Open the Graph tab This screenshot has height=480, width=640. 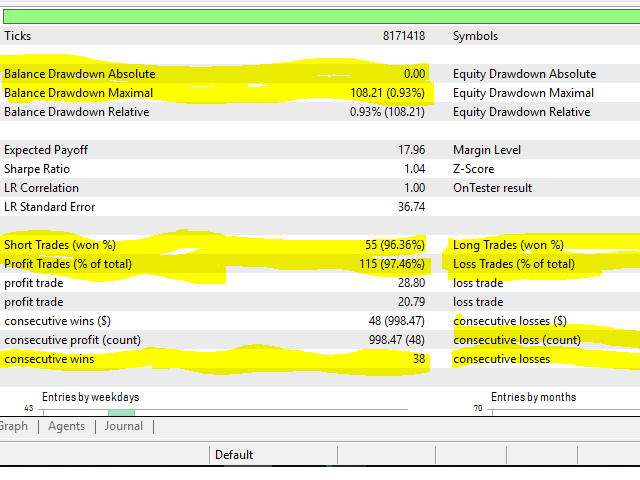14,426
